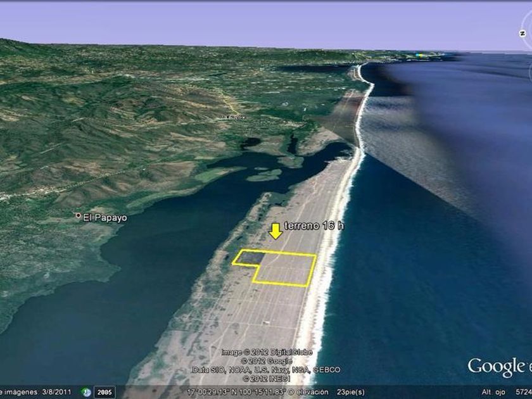Open the historical imagery clock icon
Screen dimensions: 532x399
click(x=87, y=392)
